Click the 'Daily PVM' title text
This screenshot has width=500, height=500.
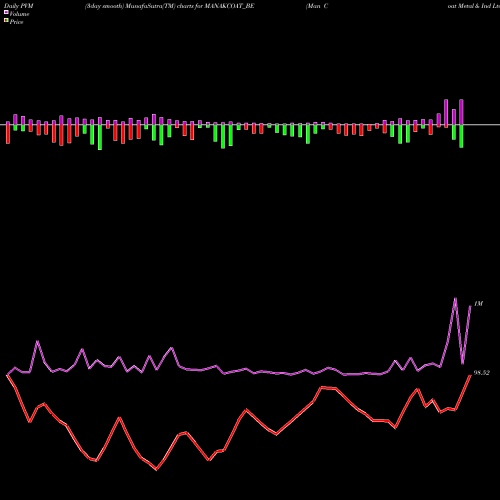(x=19, y=6)
